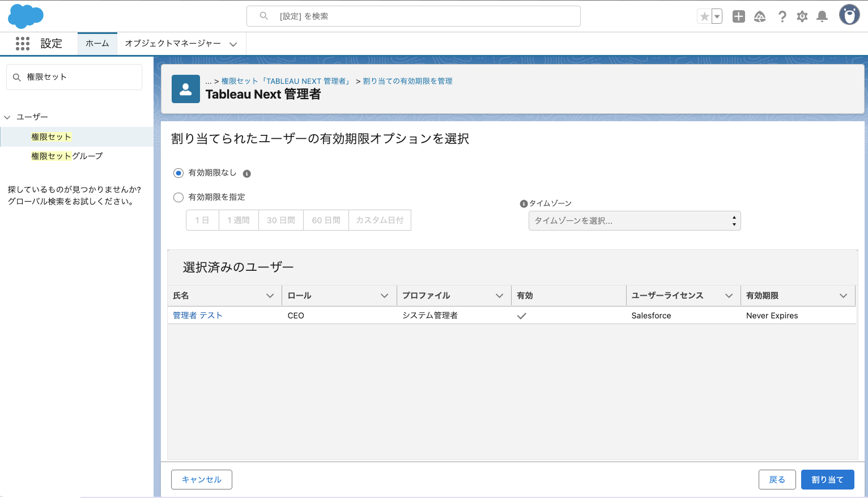
Task: Open the 有効期限 column menu chevron
Action: 844,296
